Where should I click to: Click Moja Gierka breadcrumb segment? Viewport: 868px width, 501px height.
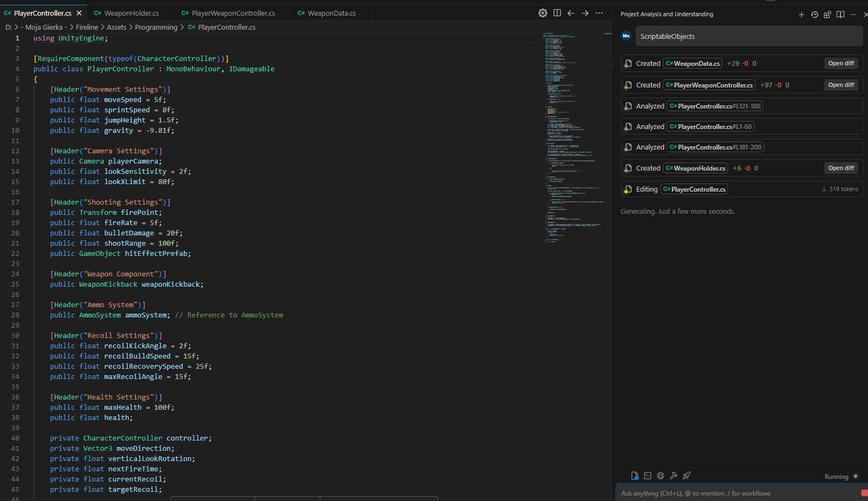click(44, 27)
